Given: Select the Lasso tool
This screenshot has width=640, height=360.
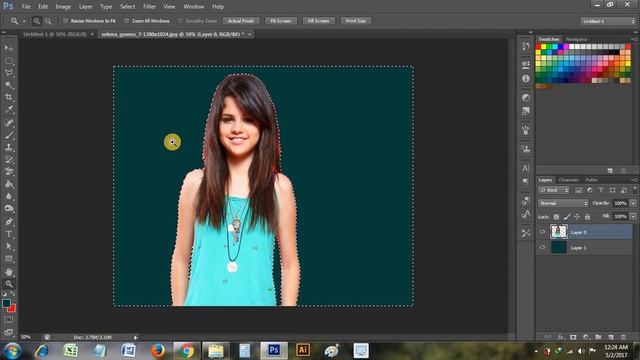Looking at the screenshot, I should [x=9, y=73].
